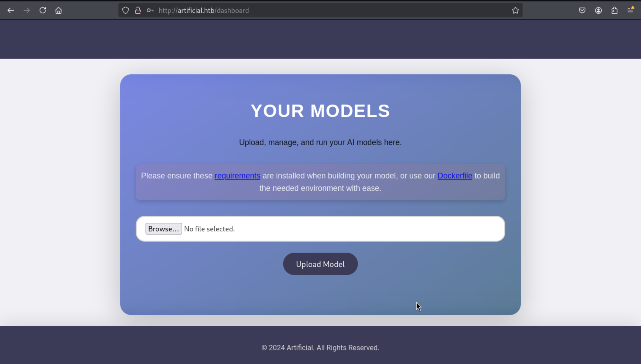Click the Browse... file button
Screen dimensions: 641x364
(x=164, y=229)
